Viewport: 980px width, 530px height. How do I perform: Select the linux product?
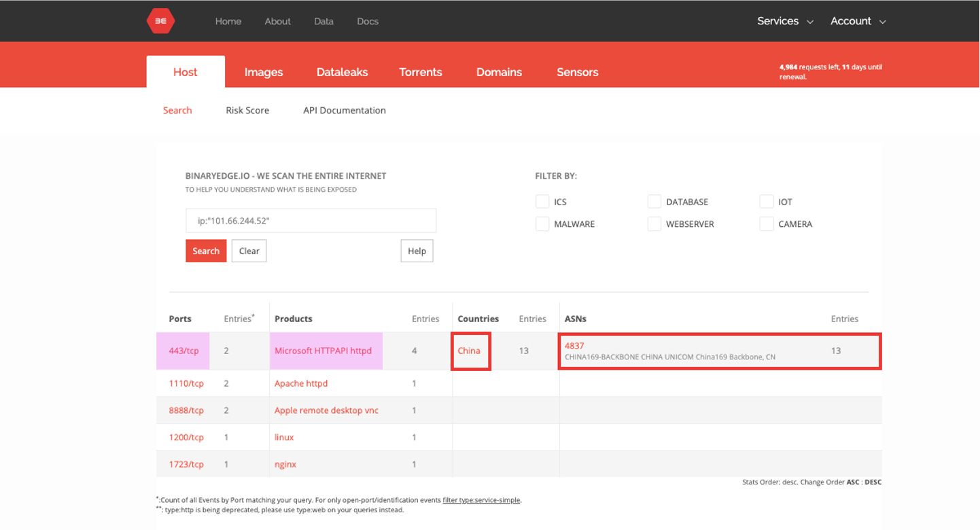point(284,438)
